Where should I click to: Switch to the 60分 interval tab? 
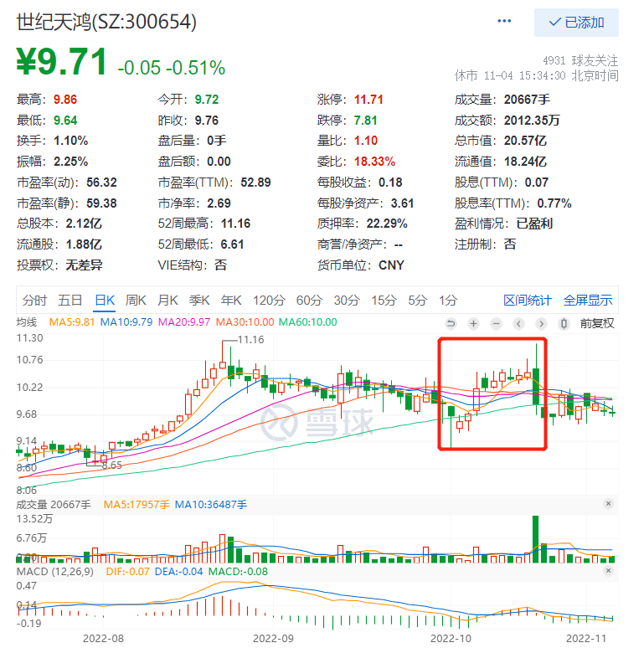[x=309, y=301]
